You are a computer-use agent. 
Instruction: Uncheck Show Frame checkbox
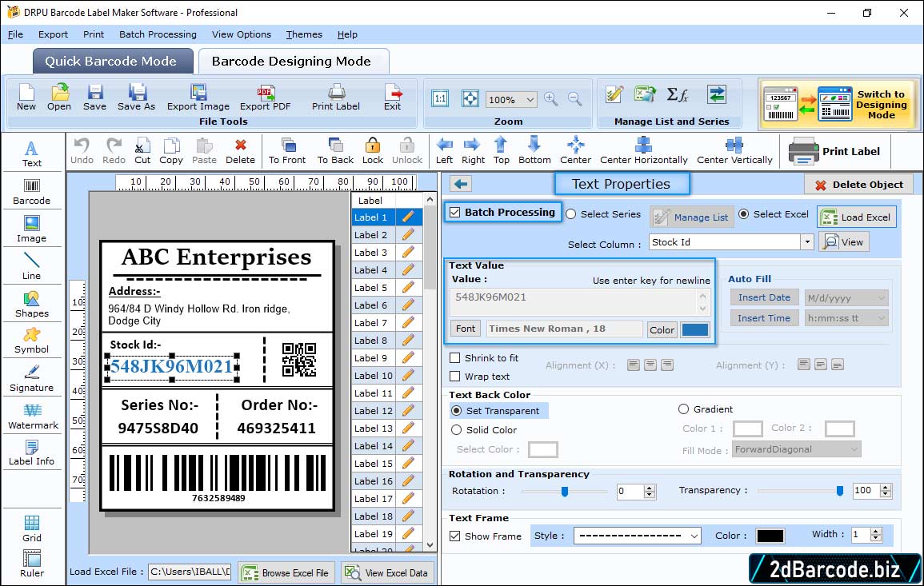tap(455, 536)
